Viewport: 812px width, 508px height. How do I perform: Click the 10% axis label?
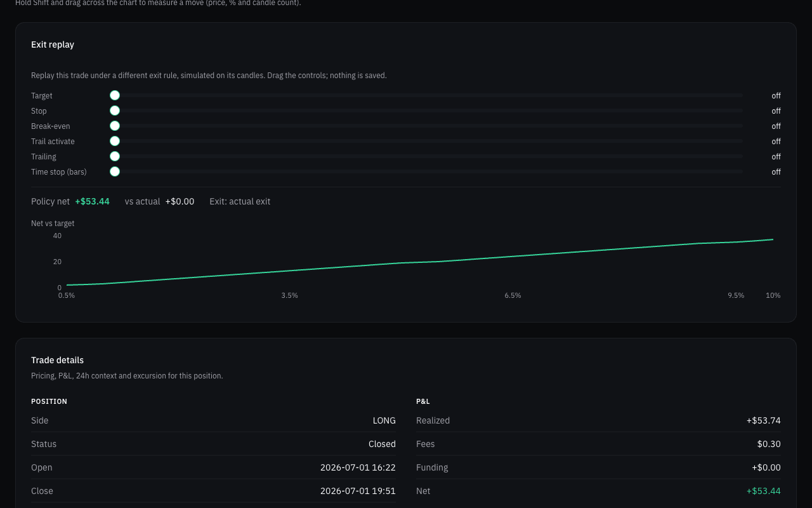tap(773, 295)
